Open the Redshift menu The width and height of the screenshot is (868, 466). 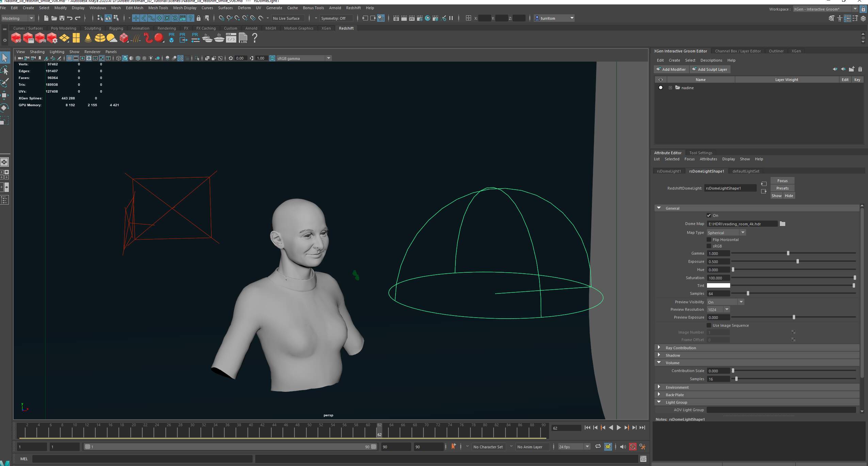[353, 8]
